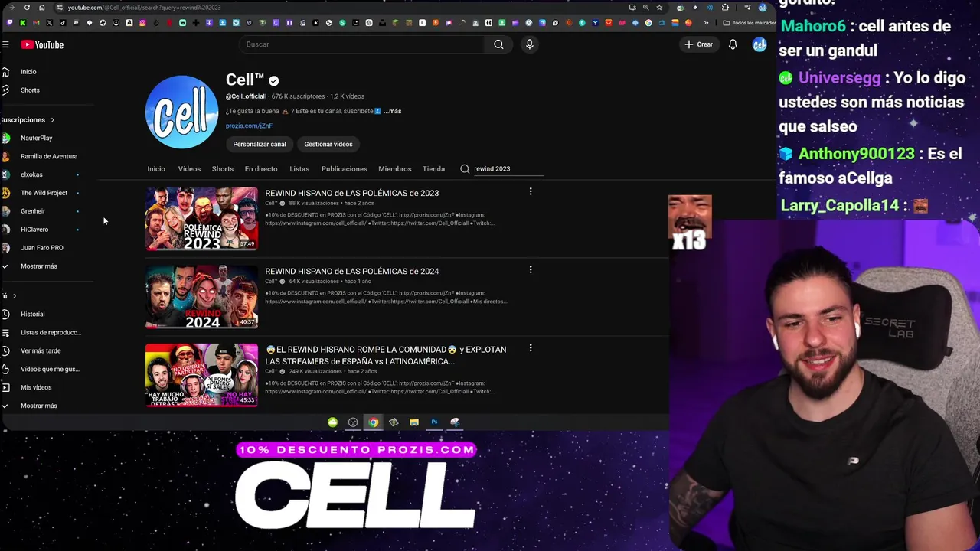Expand Suscripciones section chevron
Image resolution: width=980 pixels, height=551 pixels.
click(52, 120)
